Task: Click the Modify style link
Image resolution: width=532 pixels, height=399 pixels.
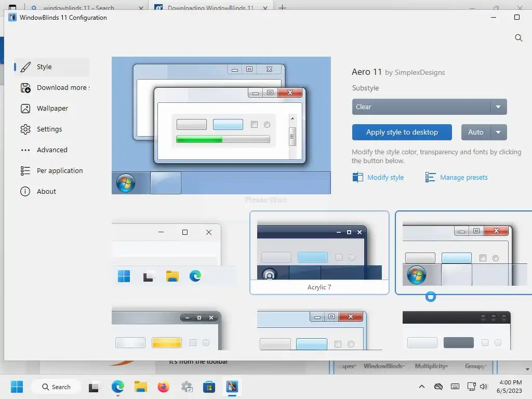Action: [x=385, y=178]
